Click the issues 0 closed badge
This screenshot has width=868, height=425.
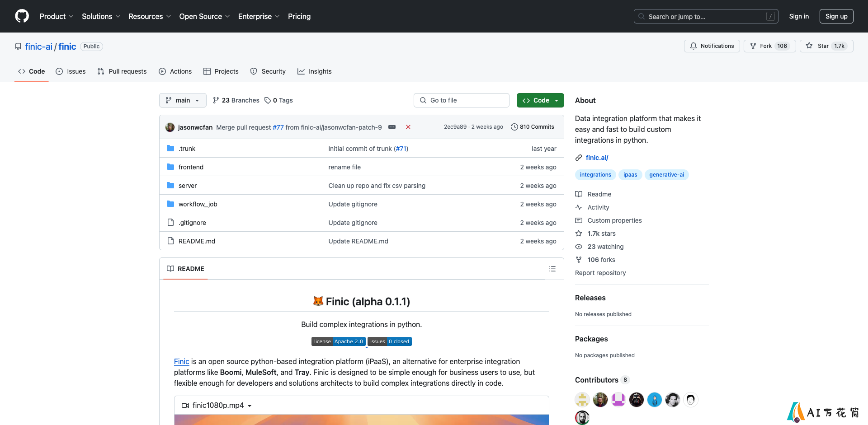point(390,341)
